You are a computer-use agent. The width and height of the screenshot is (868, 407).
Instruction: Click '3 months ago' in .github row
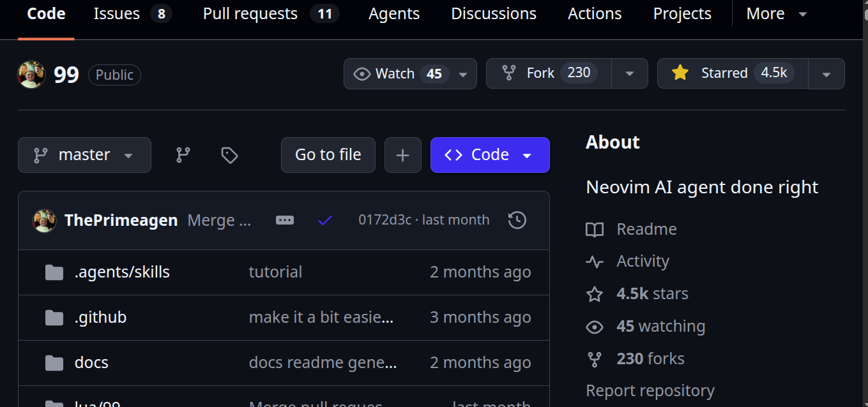(480, 318)
